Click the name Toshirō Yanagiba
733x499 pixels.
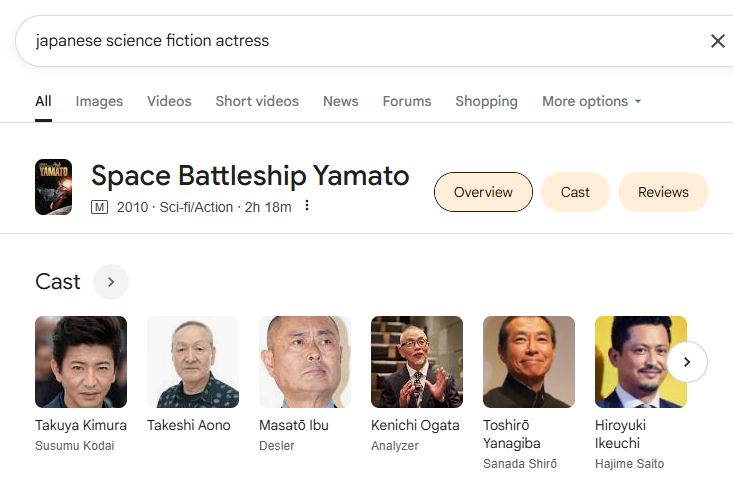(512, 434)
